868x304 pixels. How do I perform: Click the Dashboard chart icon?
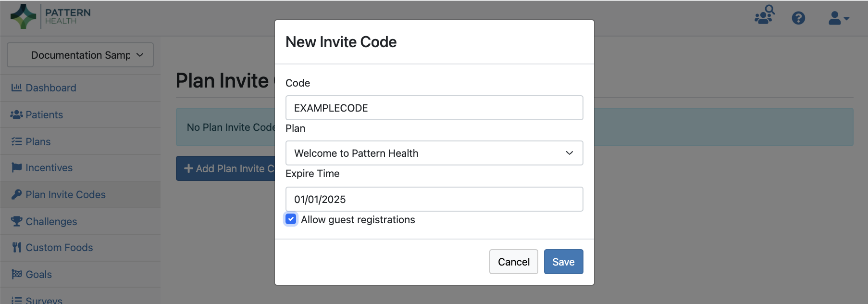coord(16,88)
